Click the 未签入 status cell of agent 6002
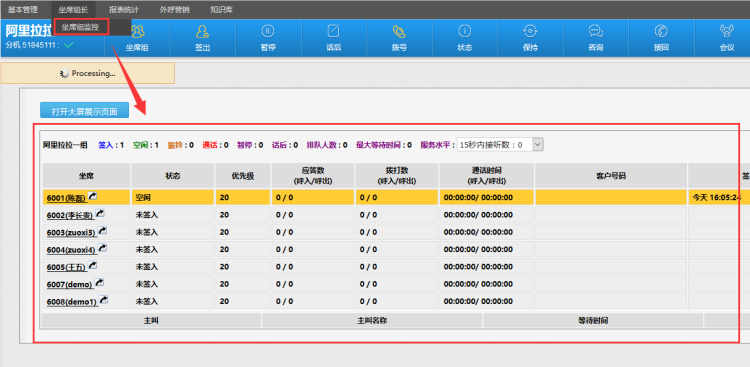750x367 pixels. (x=173, y=215)
